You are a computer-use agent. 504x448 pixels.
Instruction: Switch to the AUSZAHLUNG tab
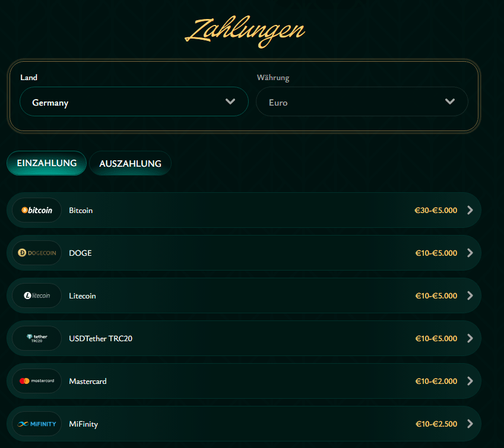(x=130, y=163)
